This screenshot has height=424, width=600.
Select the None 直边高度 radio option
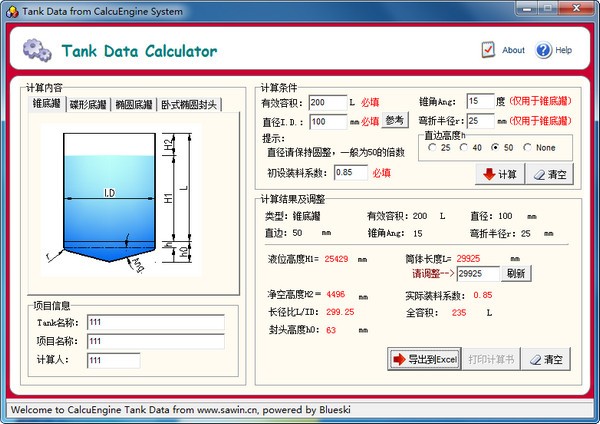pyautogui.click(x=527, y=147)
